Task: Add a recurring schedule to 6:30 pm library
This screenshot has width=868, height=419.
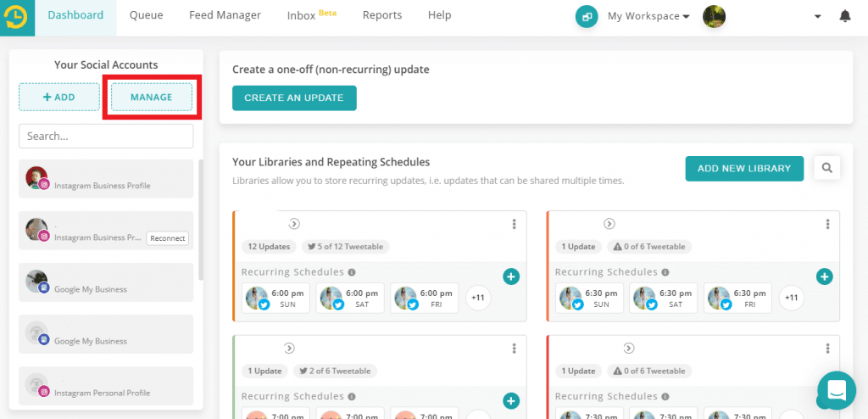Action: tap(825, 276)
